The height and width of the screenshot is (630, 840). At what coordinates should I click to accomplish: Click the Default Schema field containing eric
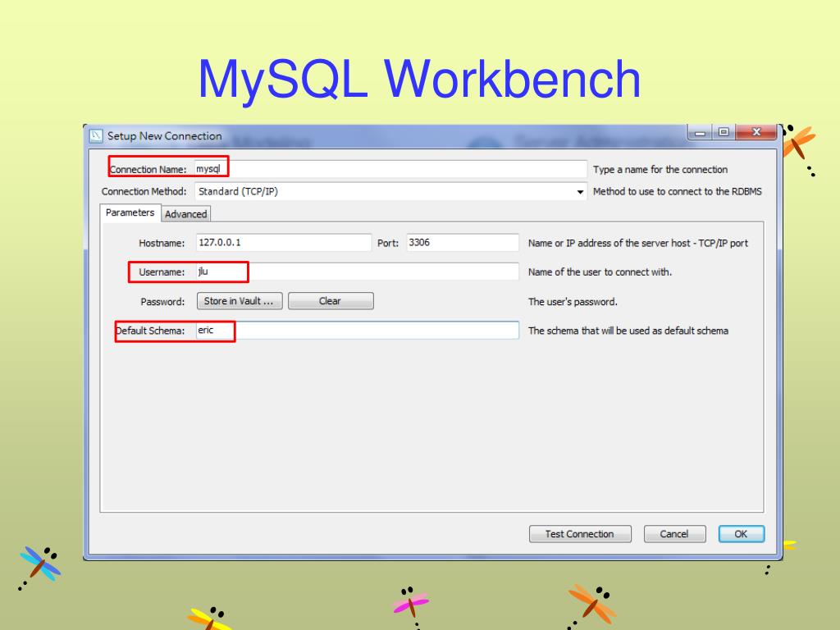point(358,330)
